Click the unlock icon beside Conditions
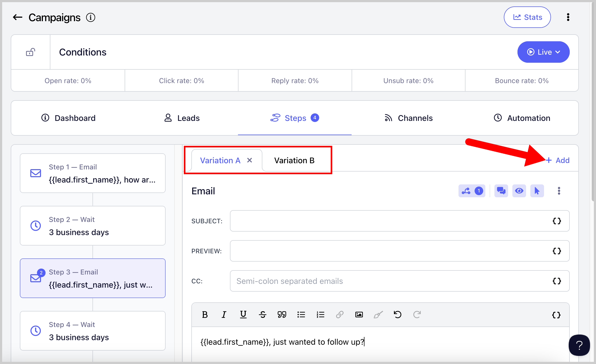Image resolution: width=596 pixels, height=364 pixels. pyautogui.click(x=31, y=52)
